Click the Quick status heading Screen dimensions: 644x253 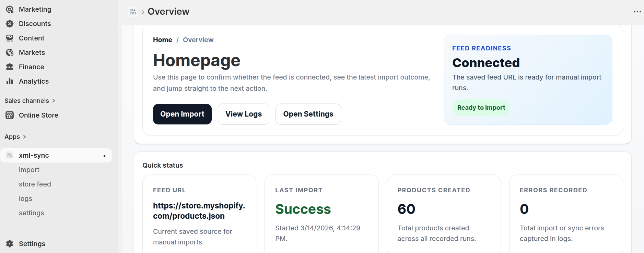(x=163, y=165)
